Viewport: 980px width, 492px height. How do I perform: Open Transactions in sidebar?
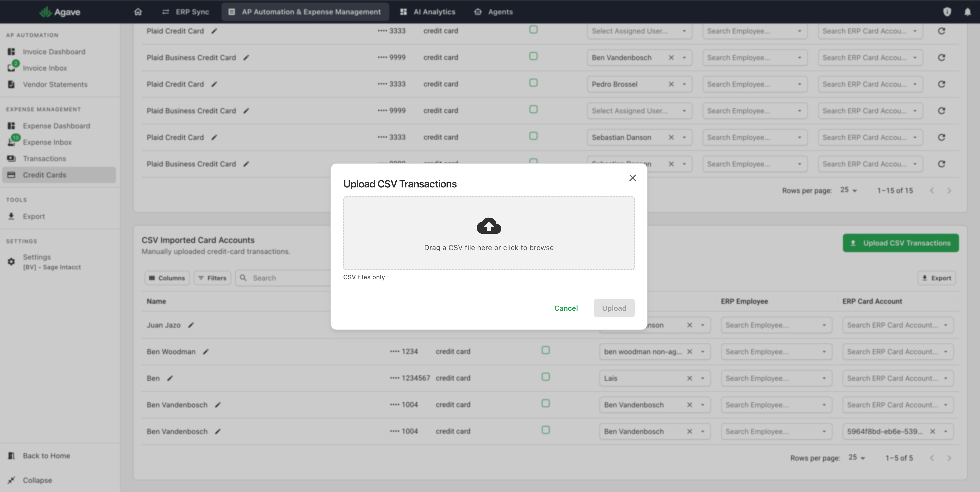click(x=44, y=158)
